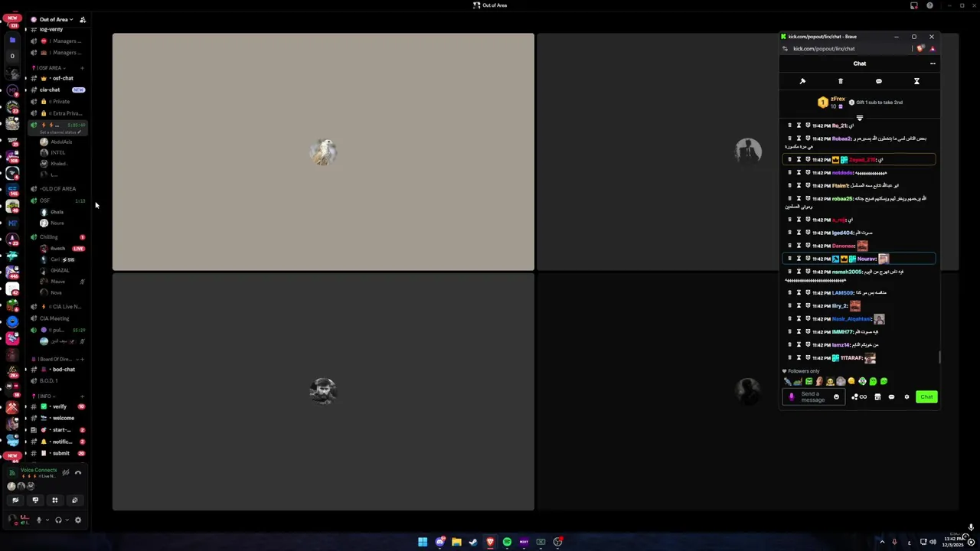Open the gift shop icon beside chat input

(x=877, y=397)
